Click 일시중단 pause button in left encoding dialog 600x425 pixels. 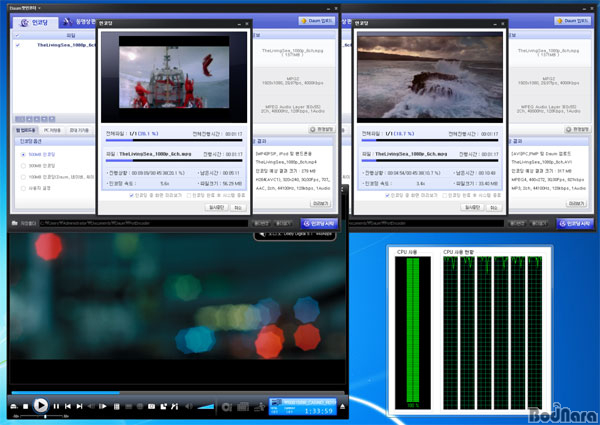216,207
